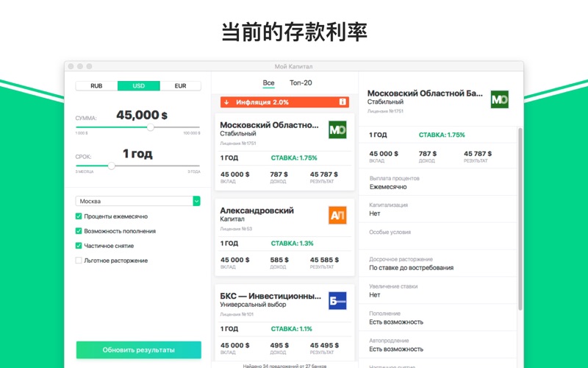Viewport: 588px width, 368px height.
Task: Open БКС — Инвестиционны... deposit card title
Action: [x=270, y=297]
